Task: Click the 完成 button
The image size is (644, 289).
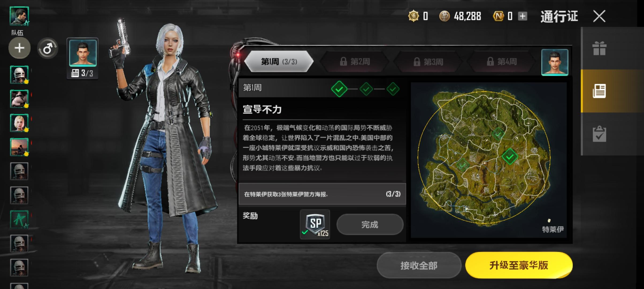Action: click(x=370, y=225)
